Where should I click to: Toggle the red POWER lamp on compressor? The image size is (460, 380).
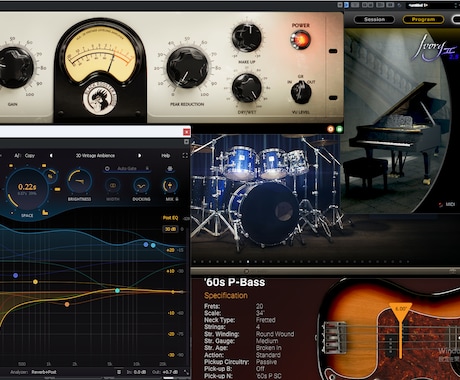[x=300, y=40]
